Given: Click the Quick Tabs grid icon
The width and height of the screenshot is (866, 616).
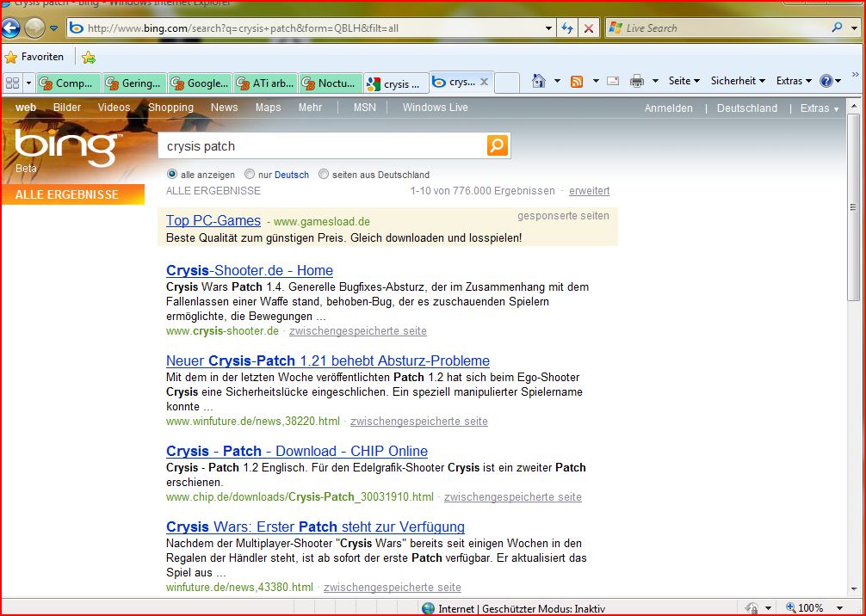Looking at the screenshot, I should tap(12, 83).
